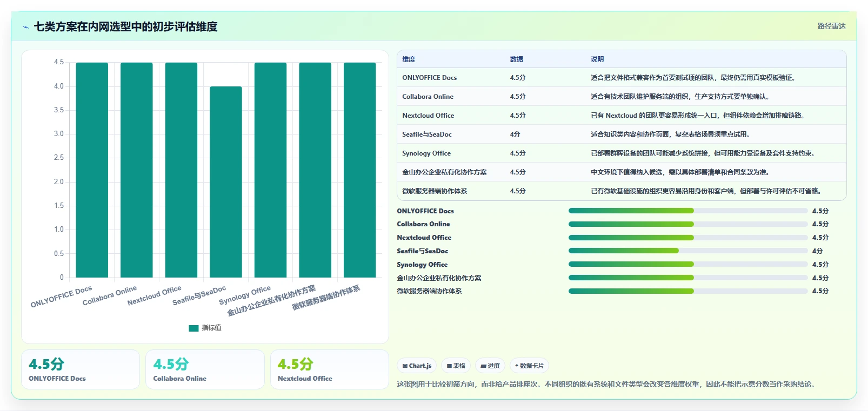Click the description starting 已部署群晖设备的团队
The image size is (868, 411).
[x=703, y=153]
